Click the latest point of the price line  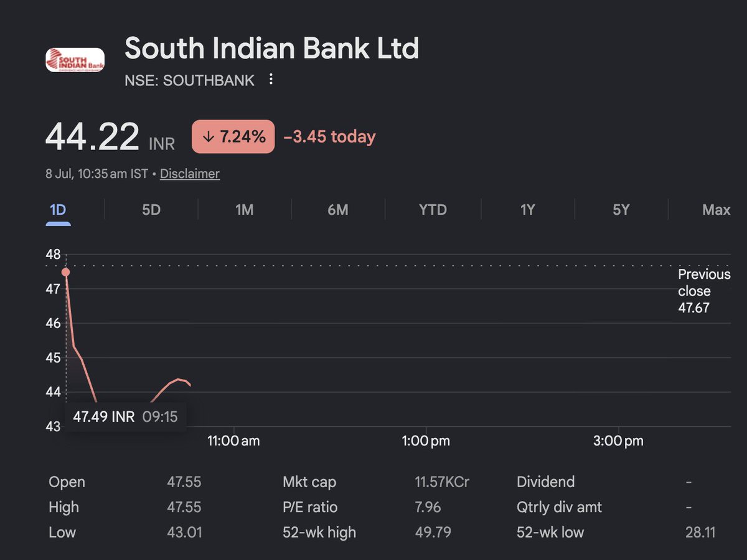pyautogui.click(x=190, y=385)
